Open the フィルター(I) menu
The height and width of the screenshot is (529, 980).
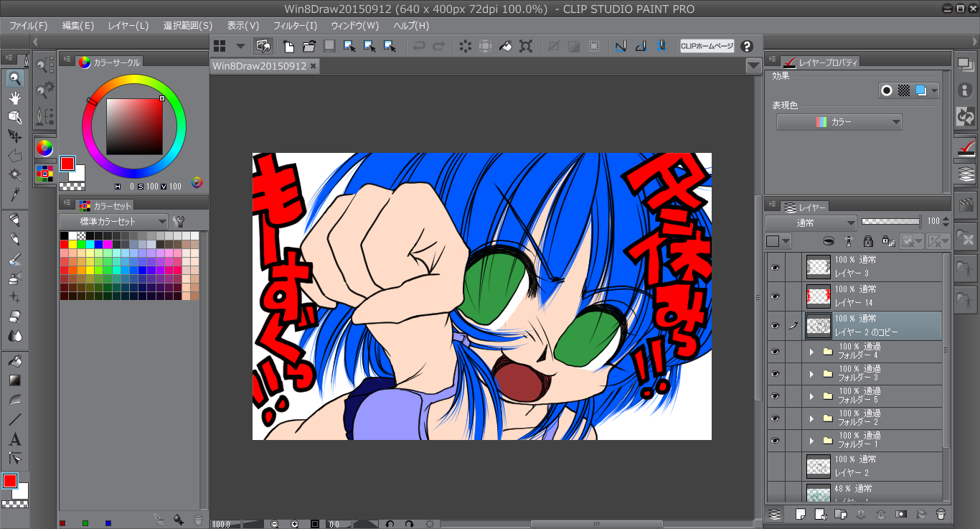[295, 25]
